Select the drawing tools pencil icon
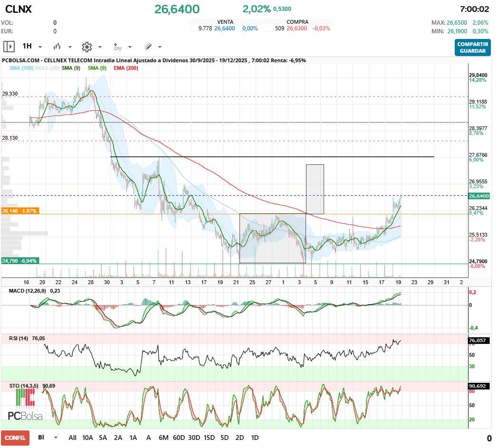 (148, 47)
